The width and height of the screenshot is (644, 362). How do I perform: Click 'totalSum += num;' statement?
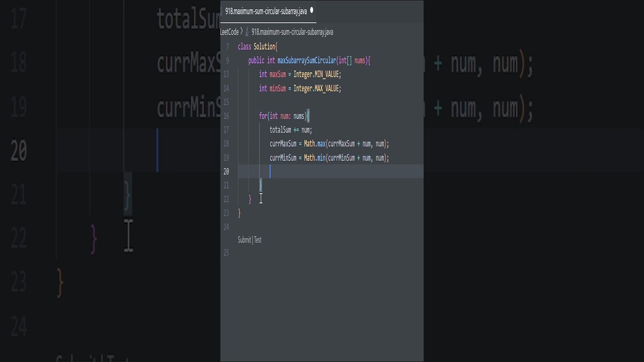pyautogui.click(x=291, y=130)
